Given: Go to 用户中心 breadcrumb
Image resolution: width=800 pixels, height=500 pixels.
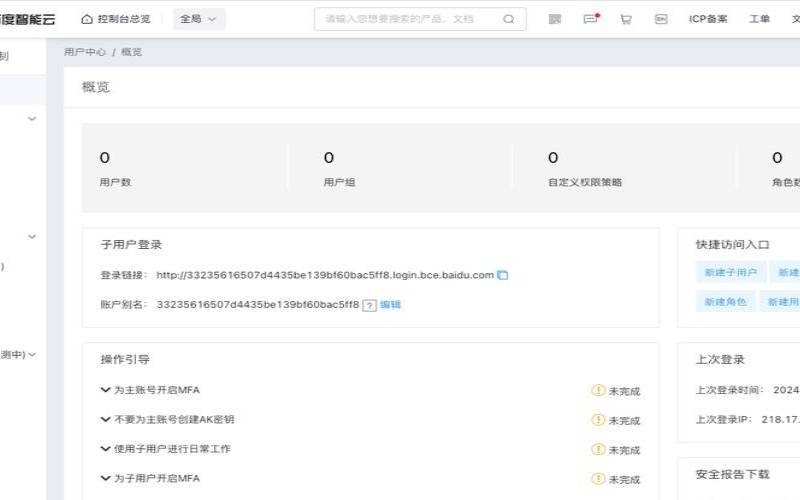Looking at the screenshot, I should coord(85,52).
